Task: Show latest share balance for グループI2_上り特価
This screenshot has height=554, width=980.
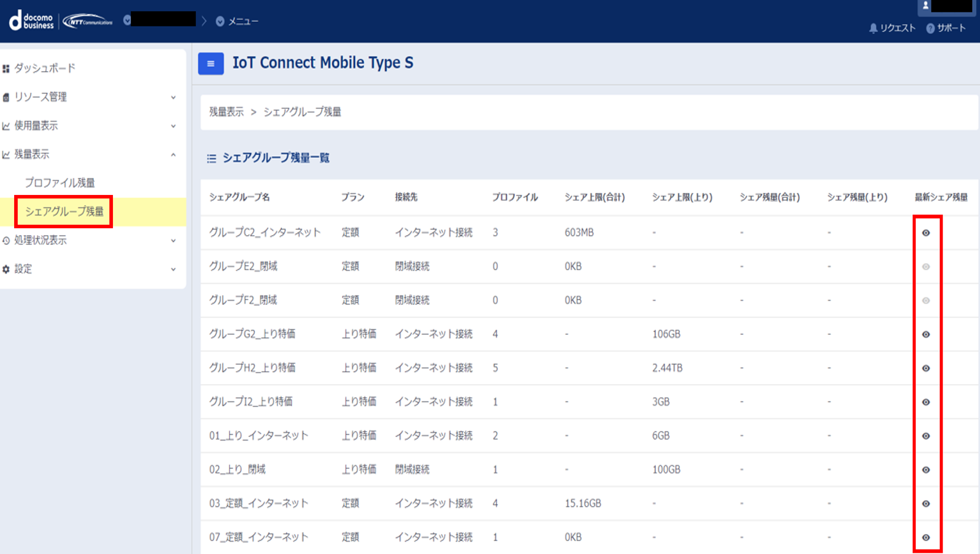Action: coord(925,402)
